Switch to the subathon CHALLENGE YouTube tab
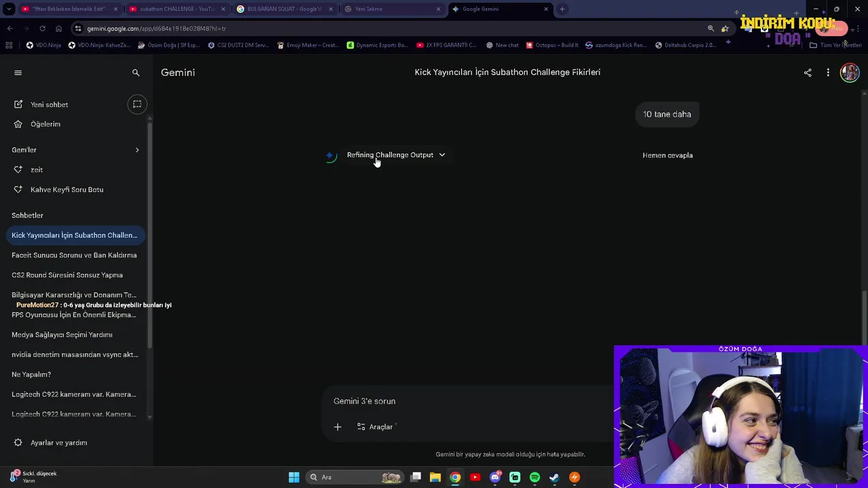 [x=176, y=9]
